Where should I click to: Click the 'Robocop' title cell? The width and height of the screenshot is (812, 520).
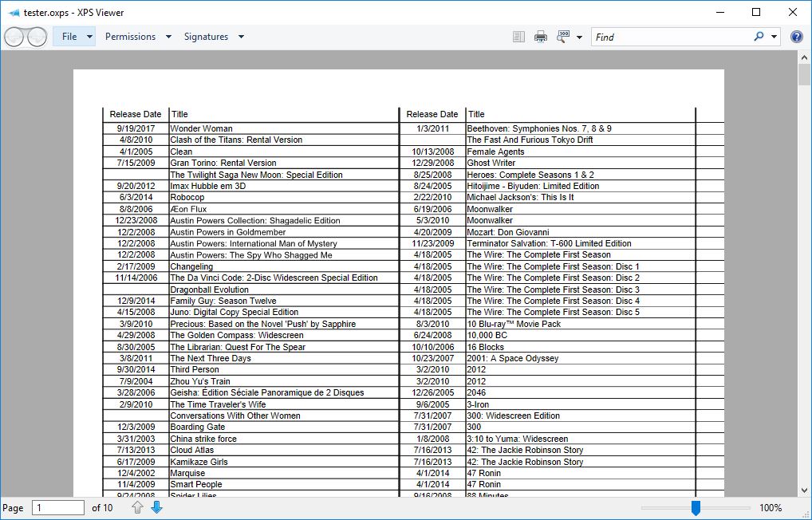(187, 197)
